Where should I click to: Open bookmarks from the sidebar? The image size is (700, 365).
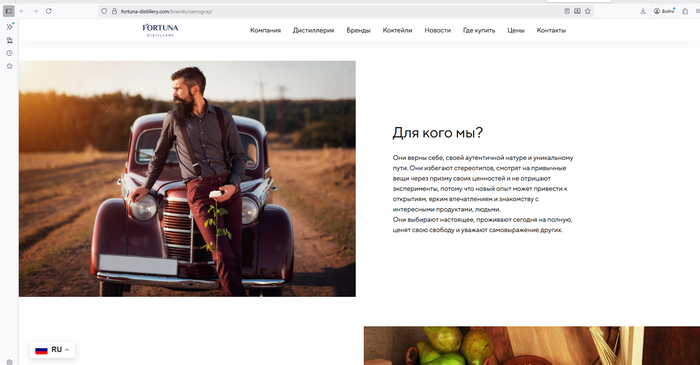click(9, 66)
